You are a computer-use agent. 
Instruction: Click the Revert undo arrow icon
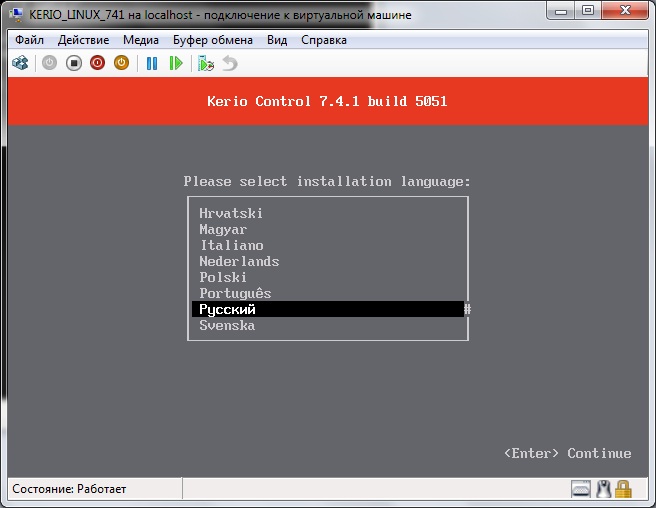coord(230,63)
